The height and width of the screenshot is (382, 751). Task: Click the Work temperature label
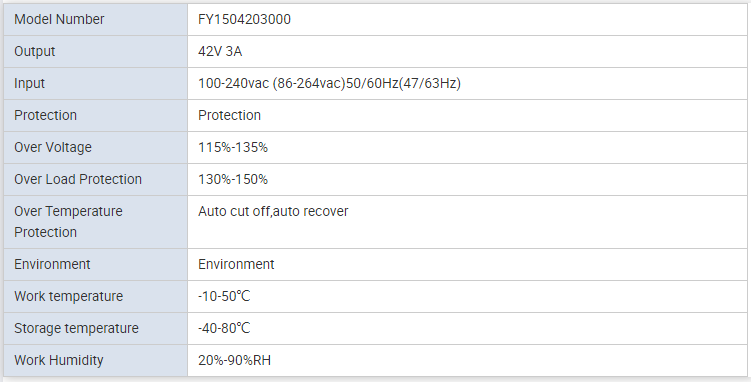(x=68, y=296)
